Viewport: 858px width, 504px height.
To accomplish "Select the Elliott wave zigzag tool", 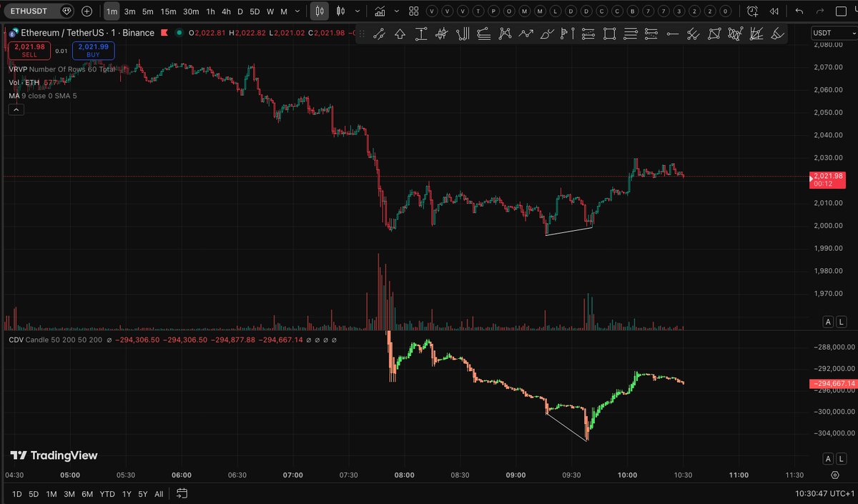I will 526,34.
